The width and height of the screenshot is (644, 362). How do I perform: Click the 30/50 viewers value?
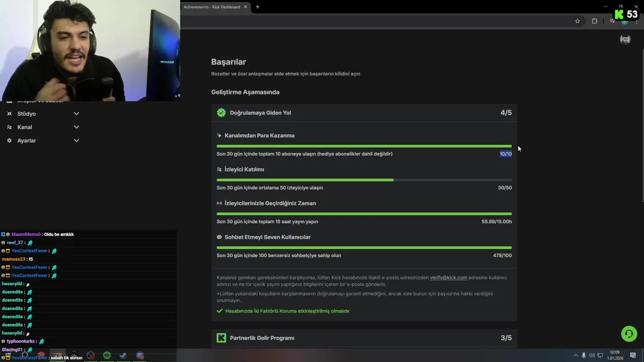click(x=505, y=188)
